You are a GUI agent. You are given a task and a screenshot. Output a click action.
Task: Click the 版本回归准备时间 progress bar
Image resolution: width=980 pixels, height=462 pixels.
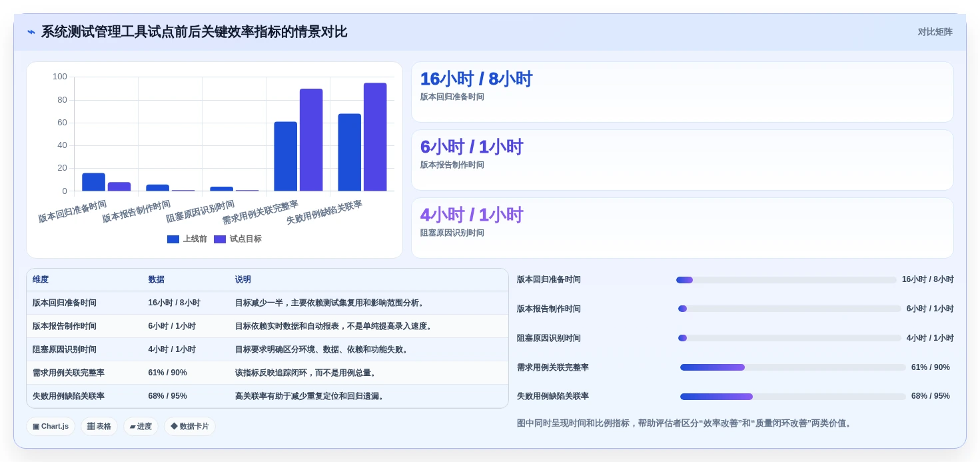point(786,280)
